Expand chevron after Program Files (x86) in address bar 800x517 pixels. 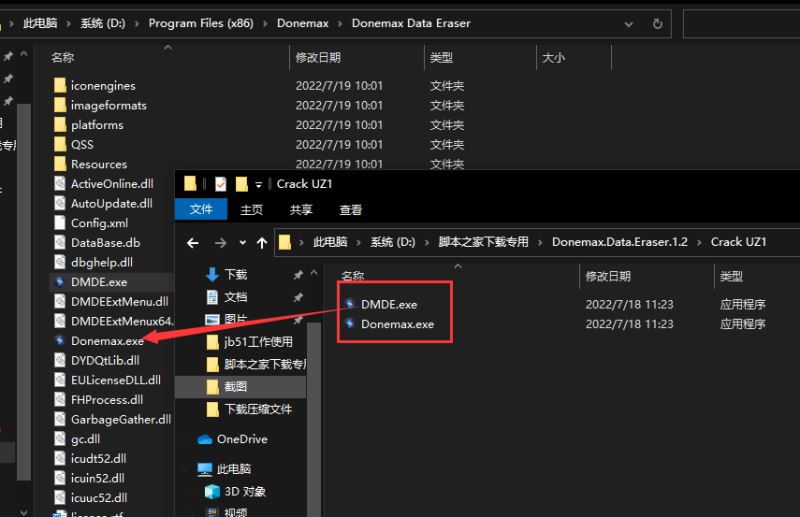265,23
